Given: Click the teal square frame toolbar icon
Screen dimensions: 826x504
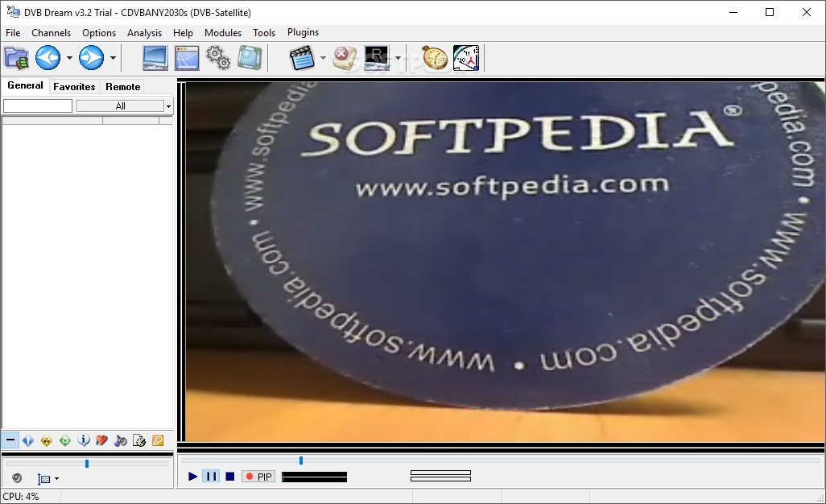Looking at the screenshot, I should [x=250, y=58].
